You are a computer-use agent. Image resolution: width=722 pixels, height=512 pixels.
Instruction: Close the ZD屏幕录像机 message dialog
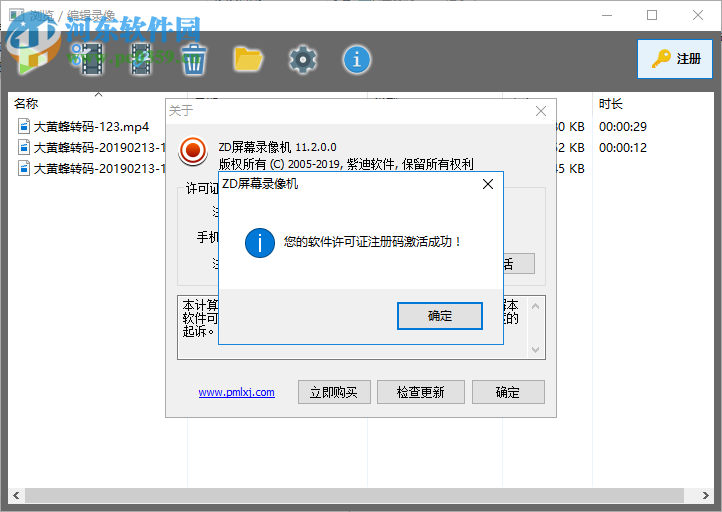(x=488, y=184)
